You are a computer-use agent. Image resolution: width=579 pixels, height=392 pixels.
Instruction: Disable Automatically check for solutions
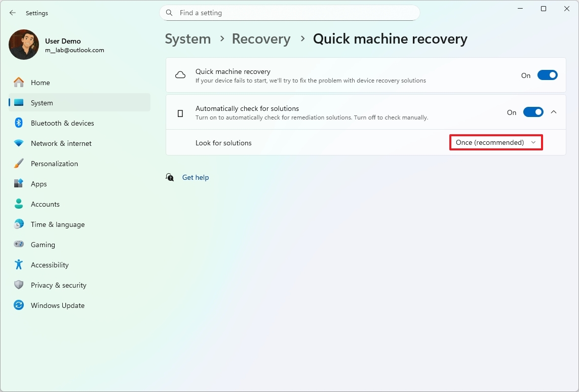(x=533, y=112)
